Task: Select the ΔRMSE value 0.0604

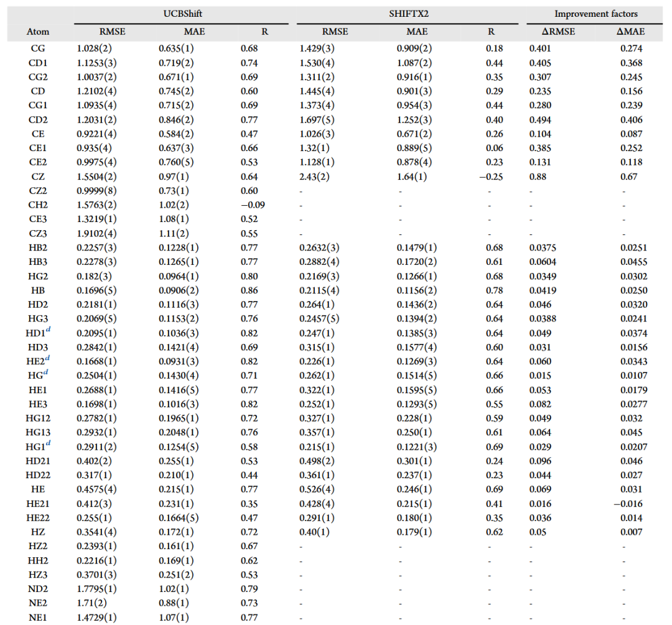Action: pos(543,262)
